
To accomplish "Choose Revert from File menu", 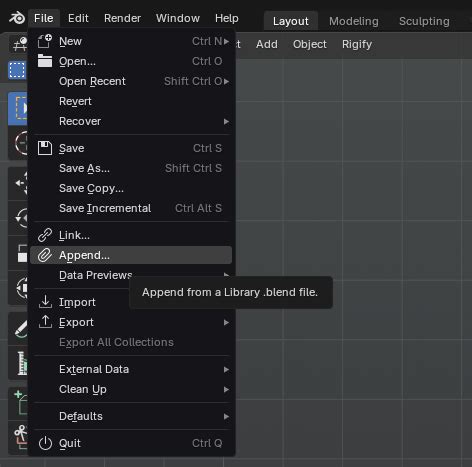I will click(131, 101).
